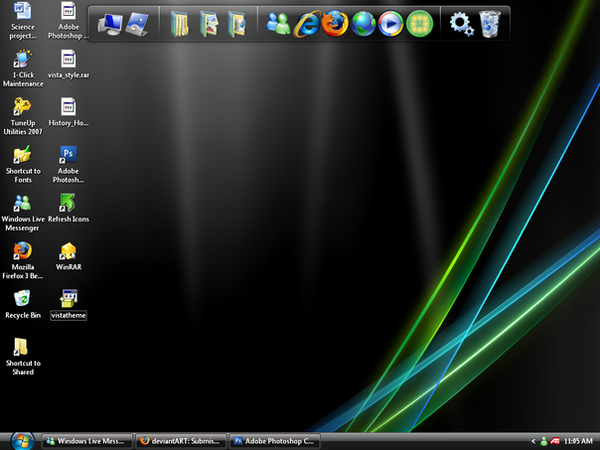Select Science project desktop document
Viewport: 600px width, 450px height.
[23, 21]
